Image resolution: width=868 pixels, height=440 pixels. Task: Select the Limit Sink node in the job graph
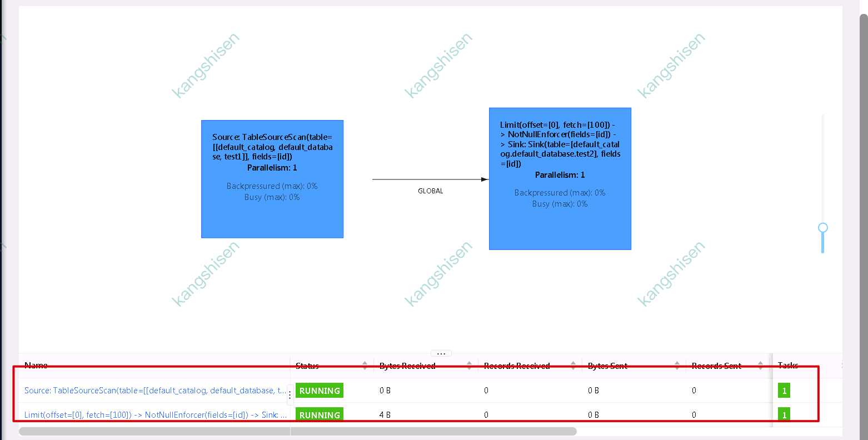(x=560, y=178)
